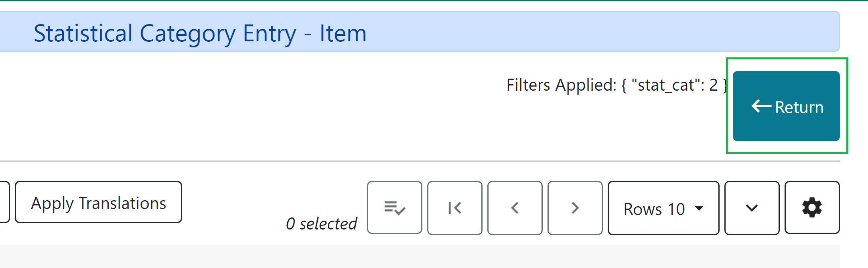Click the Filters Applied stat_cat text
This screenshot has height=268, width=868.
[617, 85]
